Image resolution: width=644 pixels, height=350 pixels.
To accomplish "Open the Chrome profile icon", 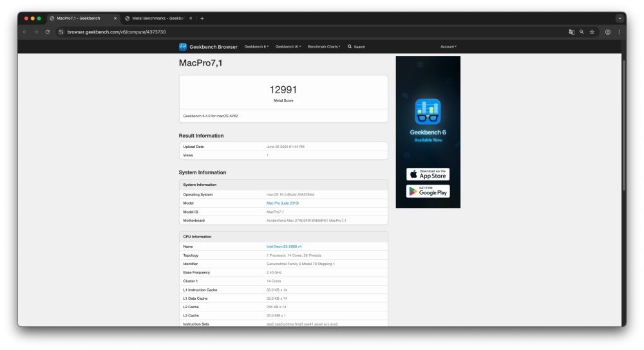I will tap(608, 32).
